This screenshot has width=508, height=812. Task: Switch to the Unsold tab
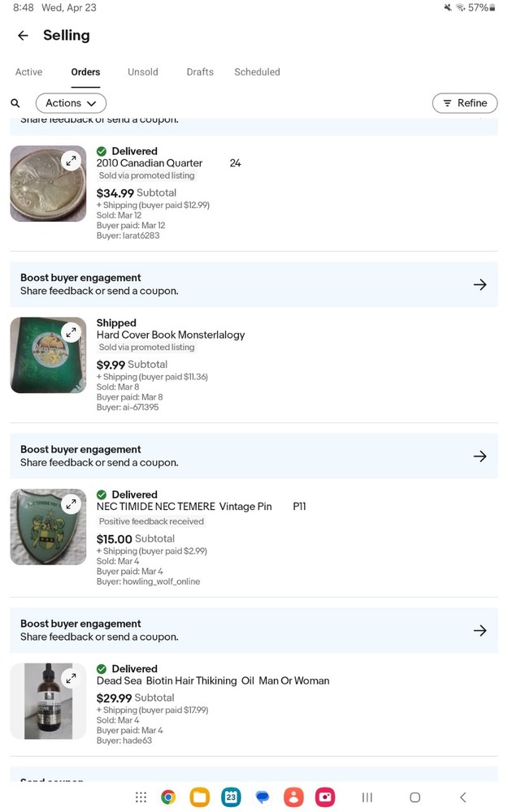pos(143,72)
